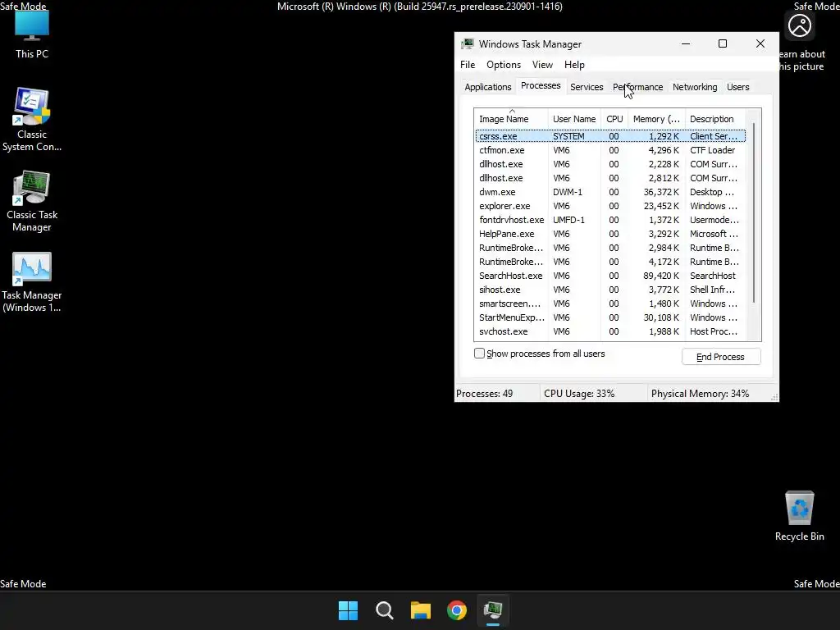
Task: Switch to the Applications tab
Action: [487, 87]
